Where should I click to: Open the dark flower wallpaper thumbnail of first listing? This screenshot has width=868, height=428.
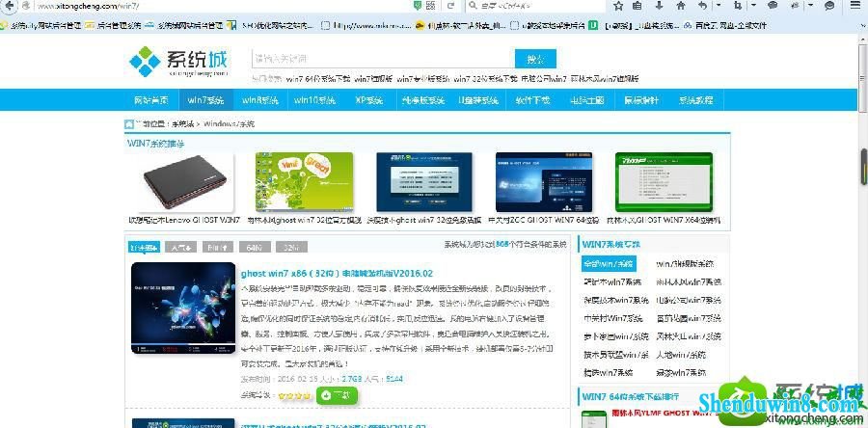tap(183, 308)
